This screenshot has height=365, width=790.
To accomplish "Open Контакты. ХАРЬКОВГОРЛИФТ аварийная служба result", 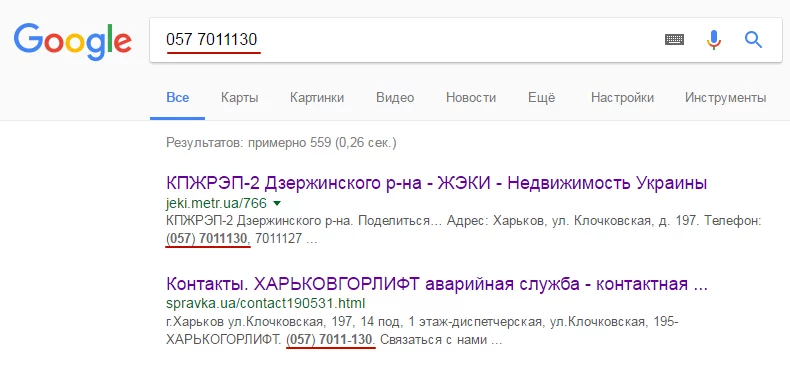I will point(437,284).
